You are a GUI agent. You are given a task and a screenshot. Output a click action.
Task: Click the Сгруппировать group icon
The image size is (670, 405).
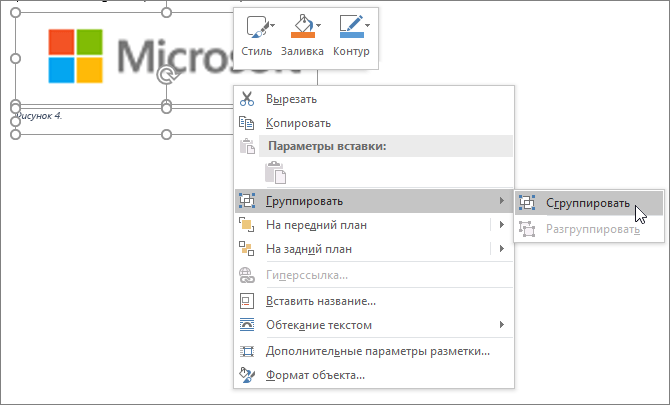point(527,202)
